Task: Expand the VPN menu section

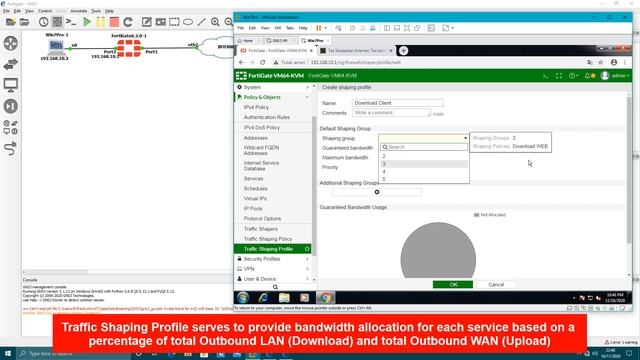Action: (273, 269)
